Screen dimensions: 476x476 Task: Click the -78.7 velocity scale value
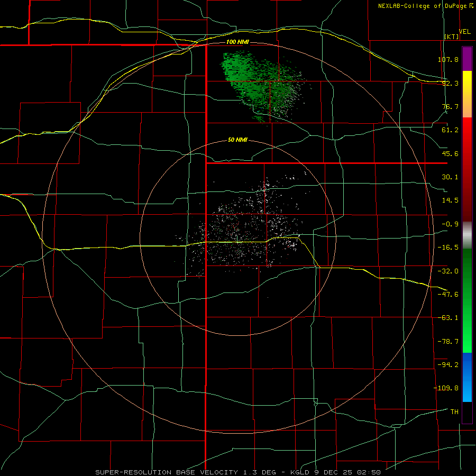tap(448, 342)
